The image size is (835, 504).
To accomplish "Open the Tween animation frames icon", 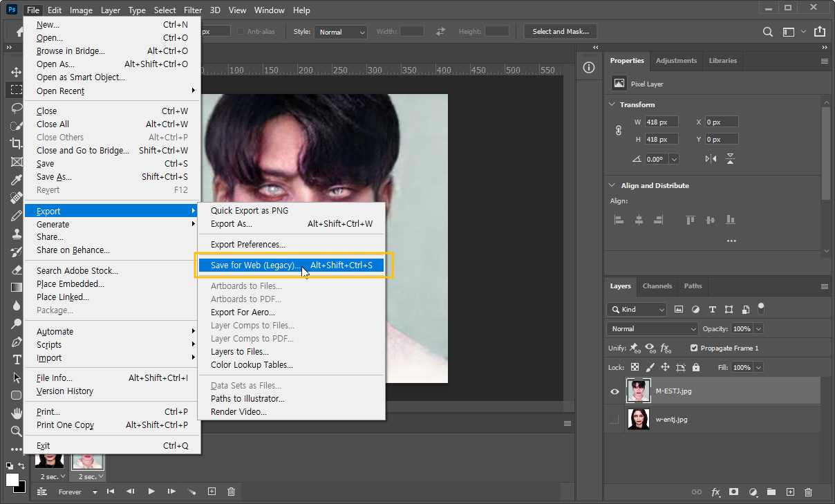I will click(x=192, y=492).
